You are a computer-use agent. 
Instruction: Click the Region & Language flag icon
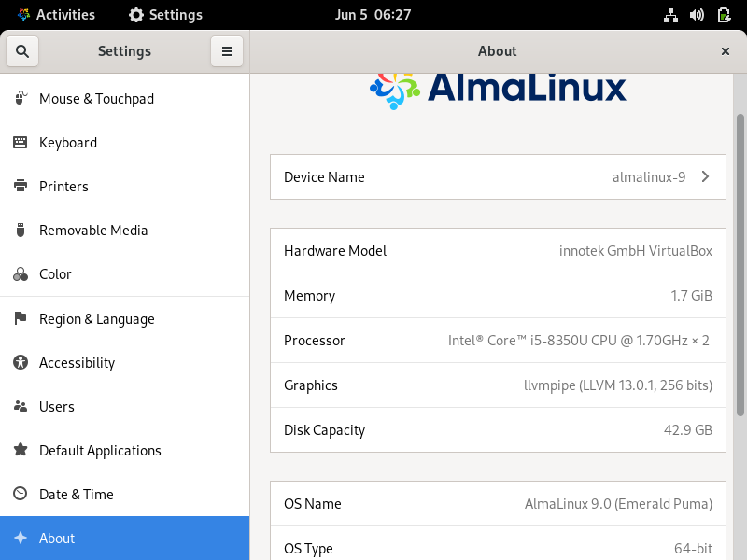pos(20,317)
